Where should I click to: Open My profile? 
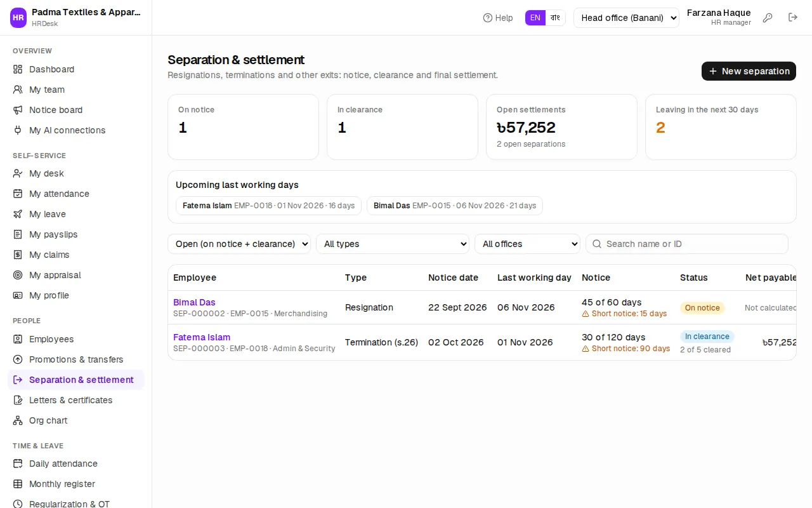(76, 295)
